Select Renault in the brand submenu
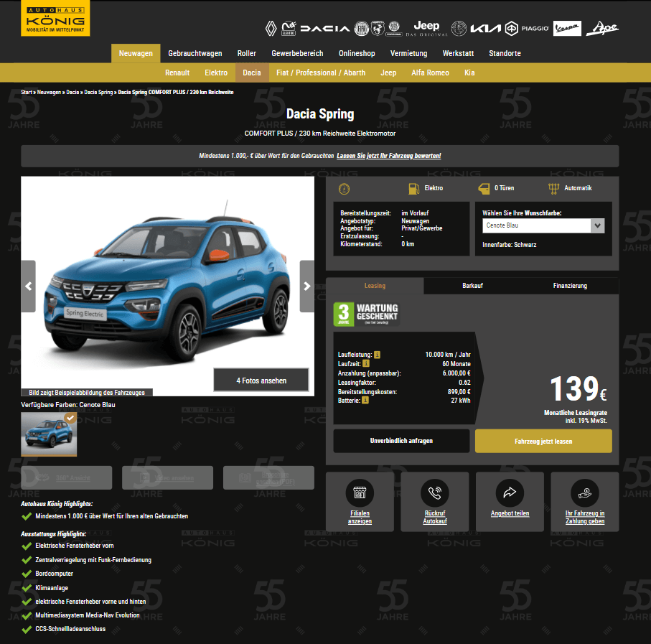 [x=177, y=73]
